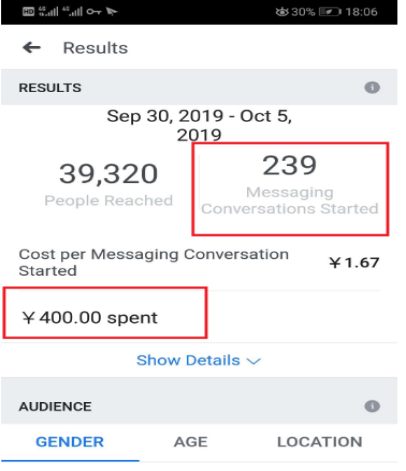
Task: Tap the VPN key icon in status bar
Action: pyautogui.click(x=93, y=12)
